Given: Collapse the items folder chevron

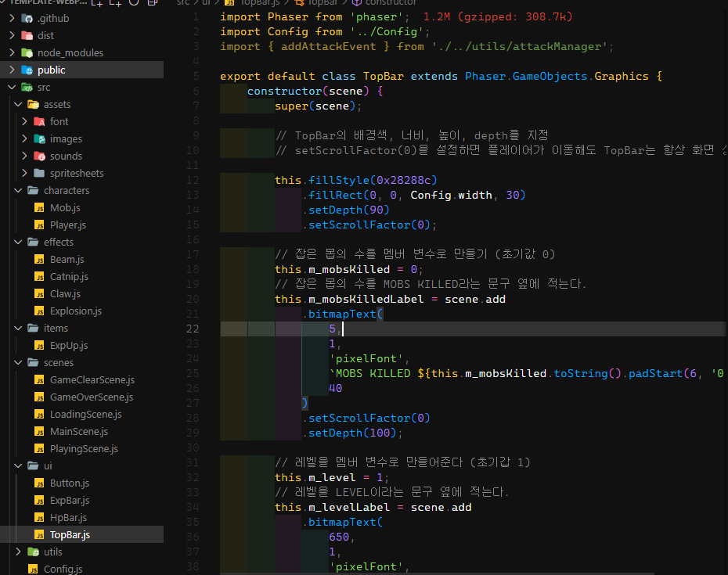Looking at the screenshot, I should point(19,328).
